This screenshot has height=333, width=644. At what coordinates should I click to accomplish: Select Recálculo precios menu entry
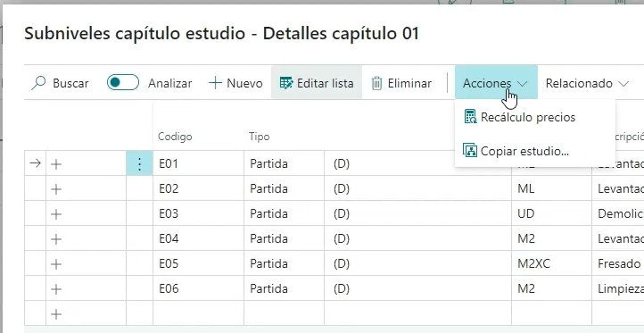535,117
